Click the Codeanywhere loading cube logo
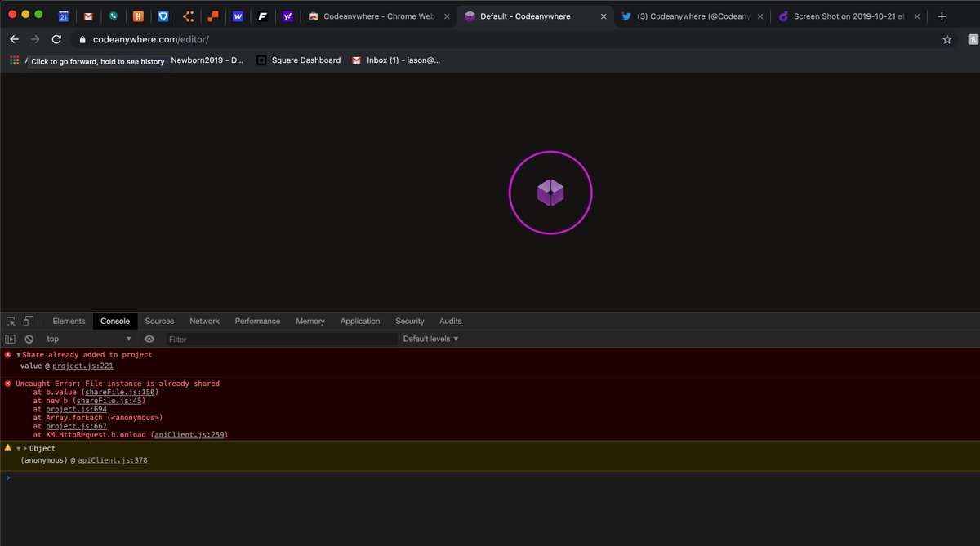 coord(550,193)
